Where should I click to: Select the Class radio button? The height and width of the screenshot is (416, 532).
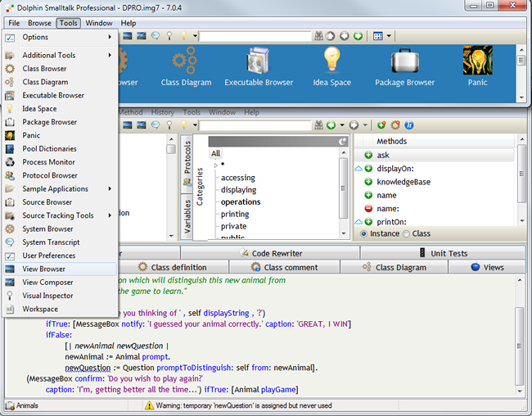pyautogui.click(x=406, y=233)
